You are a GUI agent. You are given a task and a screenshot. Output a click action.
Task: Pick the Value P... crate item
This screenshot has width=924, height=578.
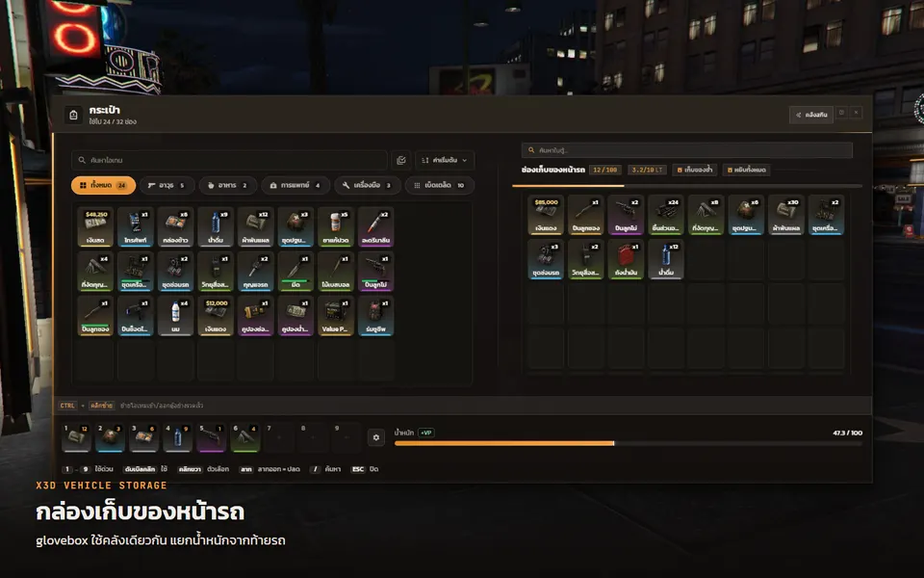click(x=336, y=316)
